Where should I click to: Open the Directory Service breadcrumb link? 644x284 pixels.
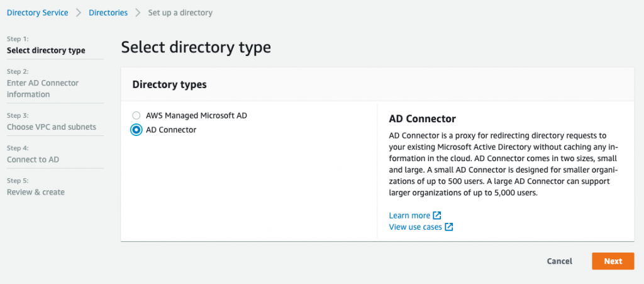point(37,13)
